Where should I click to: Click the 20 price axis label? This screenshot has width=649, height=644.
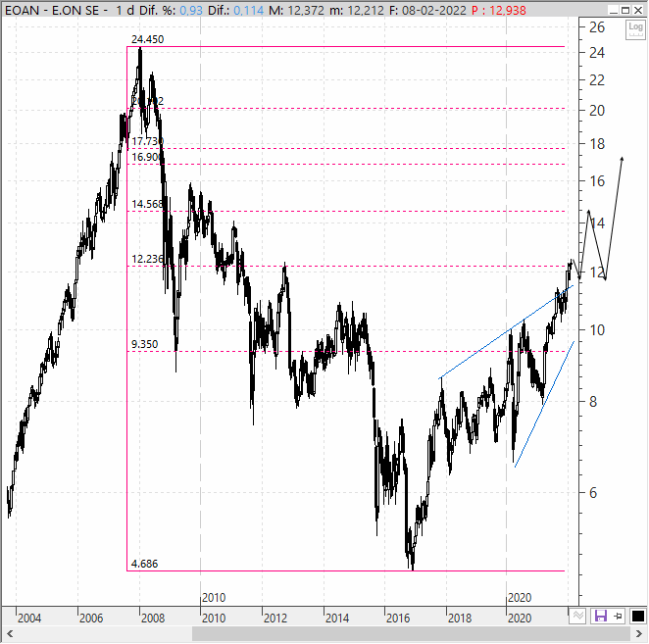597,111
